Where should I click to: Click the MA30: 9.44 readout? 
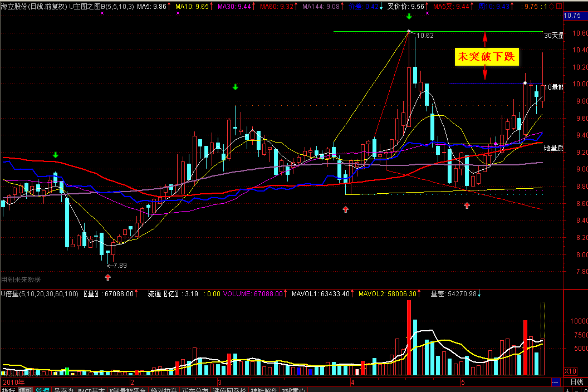coord(236,6)
